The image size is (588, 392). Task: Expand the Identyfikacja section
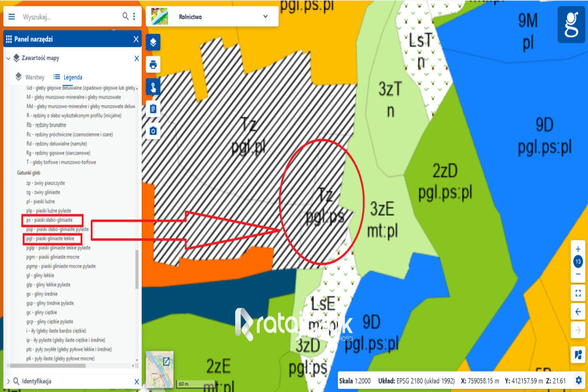click(8, 381)
